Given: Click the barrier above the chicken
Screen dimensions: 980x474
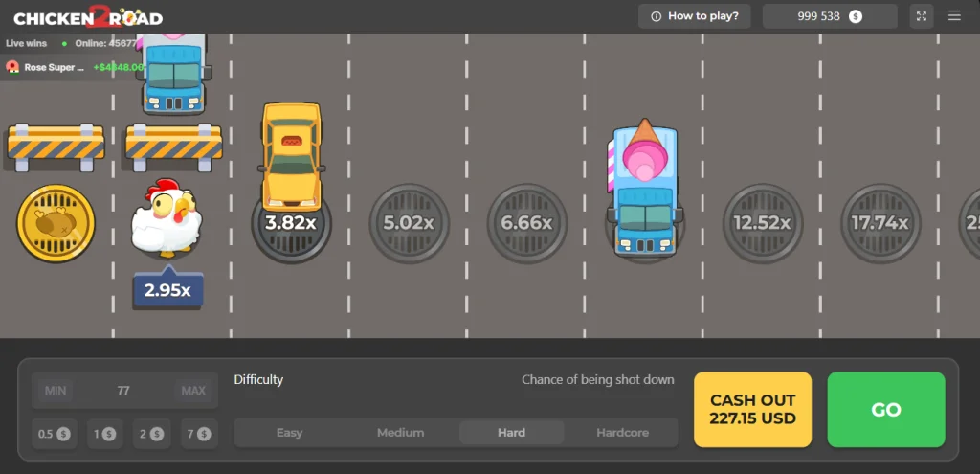Looking at the screenshot, I should tap(174, 147).
